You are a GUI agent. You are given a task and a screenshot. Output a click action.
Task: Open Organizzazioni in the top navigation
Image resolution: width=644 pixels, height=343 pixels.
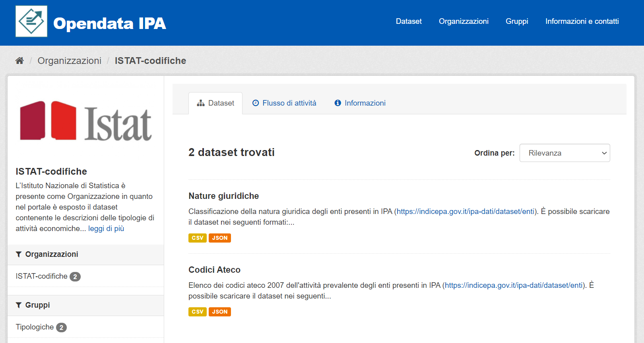[x=464, y=21]
